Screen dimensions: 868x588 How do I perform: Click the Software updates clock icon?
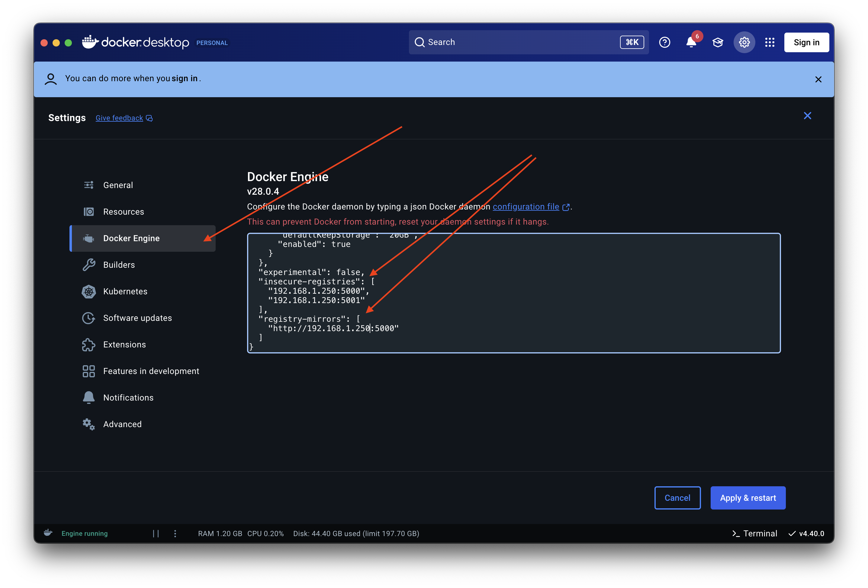click(88, 318)
